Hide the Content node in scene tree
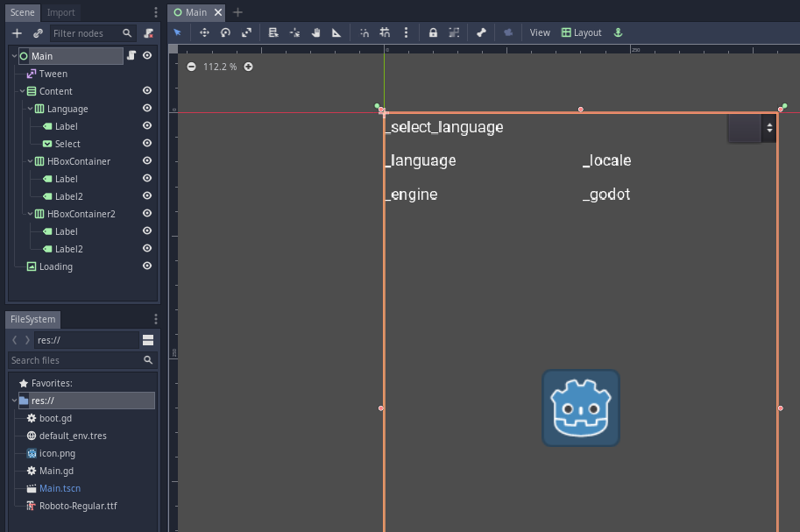800x532 pixels. (147, 91)
